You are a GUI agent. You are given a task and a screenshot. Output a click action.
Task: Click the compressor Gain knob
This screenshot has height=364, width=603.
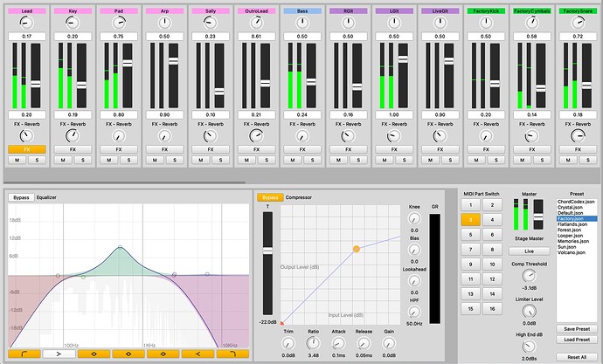(389, 343)
